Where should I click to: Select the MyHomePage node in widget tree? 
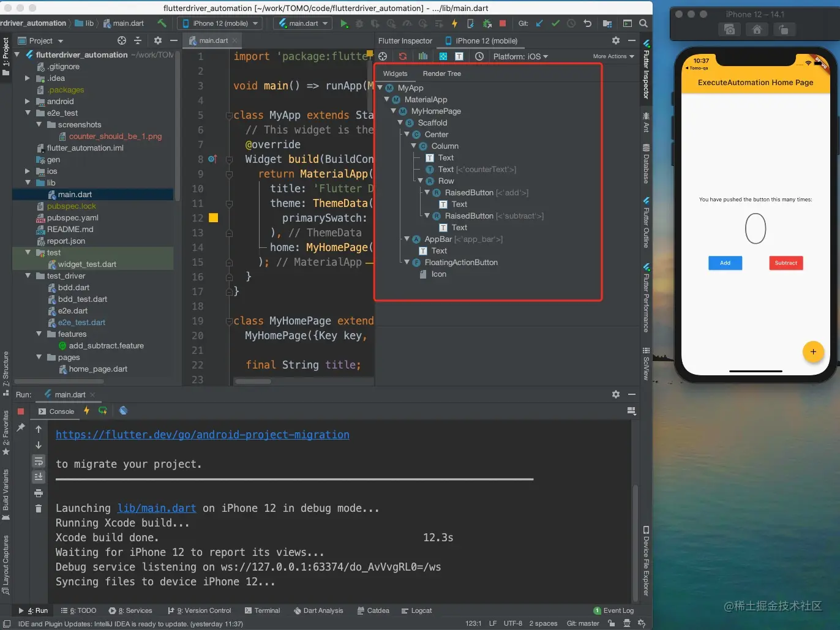(x=436, y=111)
